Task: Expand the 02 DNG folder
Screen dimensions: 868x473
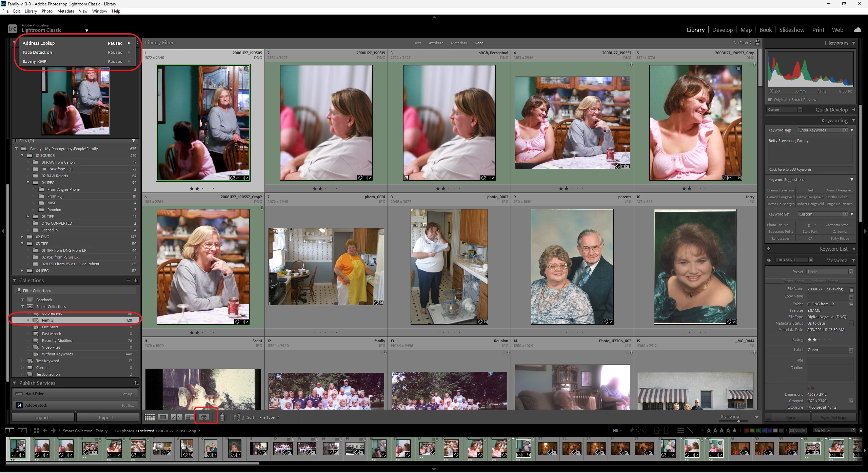Action: (x=22, y=237)
